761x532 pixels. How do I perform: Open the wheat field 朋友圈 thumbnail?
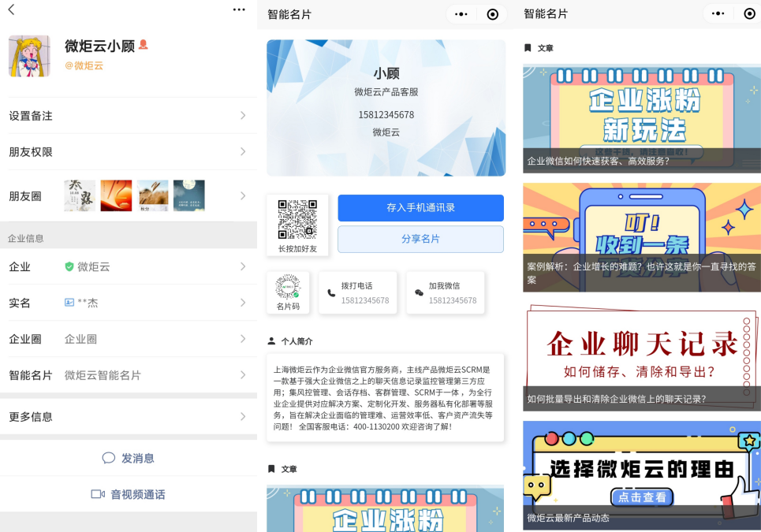pyautogui.click(x=153, y=195)
